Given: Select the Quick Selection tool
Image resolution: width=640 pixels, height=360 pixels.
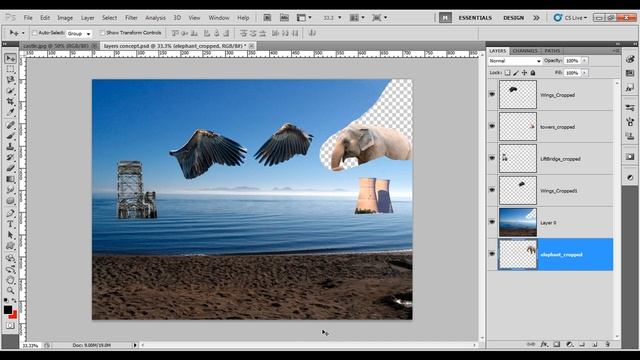Looking at the screenshot, I should [x=10, y=90].
